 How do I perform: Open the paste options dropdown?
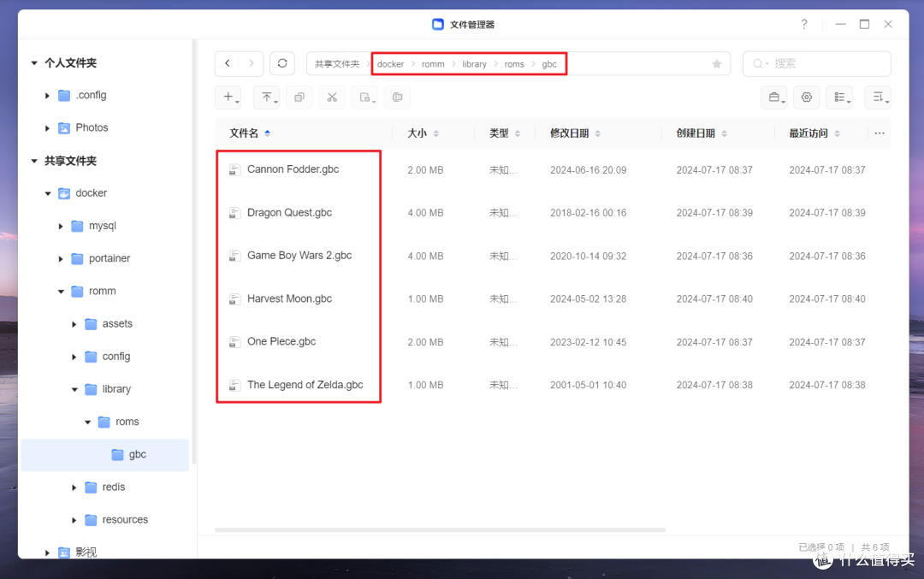[365, 97]
